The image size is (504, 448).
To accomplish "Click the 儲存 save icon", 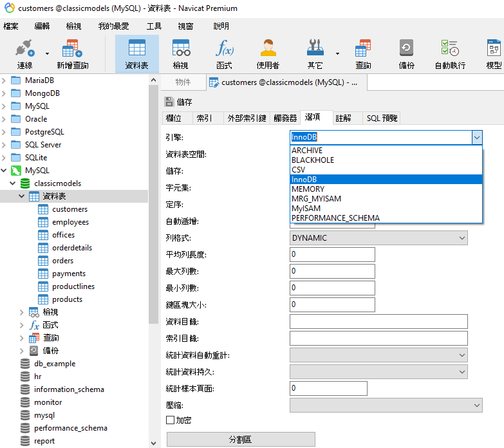I will click(x=169, y=102).
